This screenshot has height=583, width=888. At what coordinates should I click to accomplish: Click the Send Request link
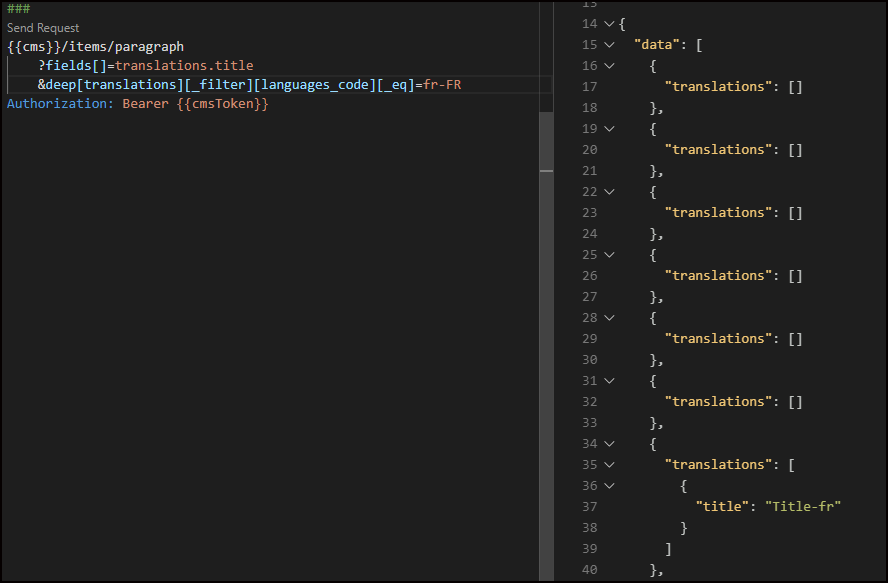pos(43,28)
